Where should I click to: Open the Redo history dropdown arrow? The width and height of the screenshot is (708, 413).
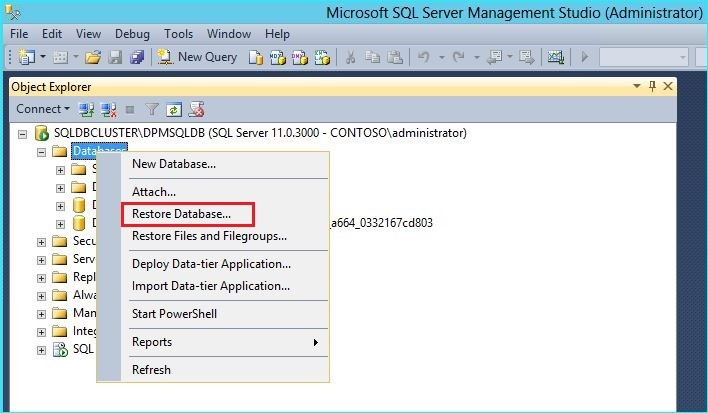[x=476, y=57]
